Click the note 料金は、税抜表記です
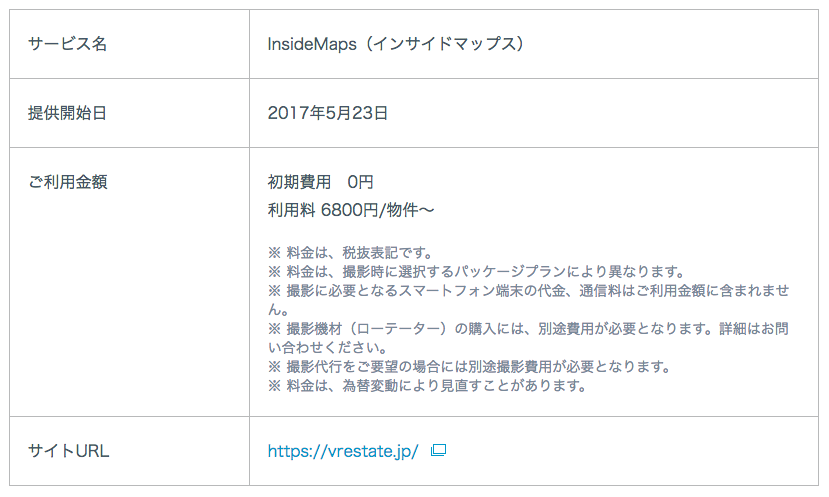Screen dimensions: 829x497 pos(350,253)
